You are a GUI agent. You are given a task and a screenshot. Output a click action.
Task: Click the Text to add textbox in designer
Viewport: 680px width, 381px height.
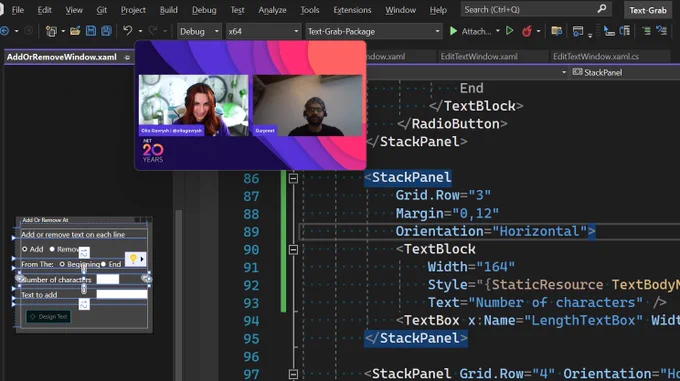pyautogui.click(x=122, y=294)
